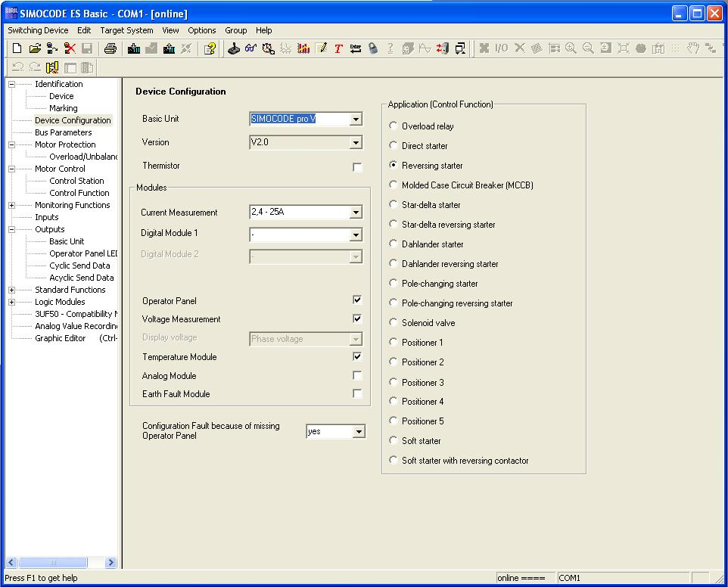Select Star-delta starter control function
Image resolution: width=728 pixels, height=587 pixels.
[x=394, y=204]
